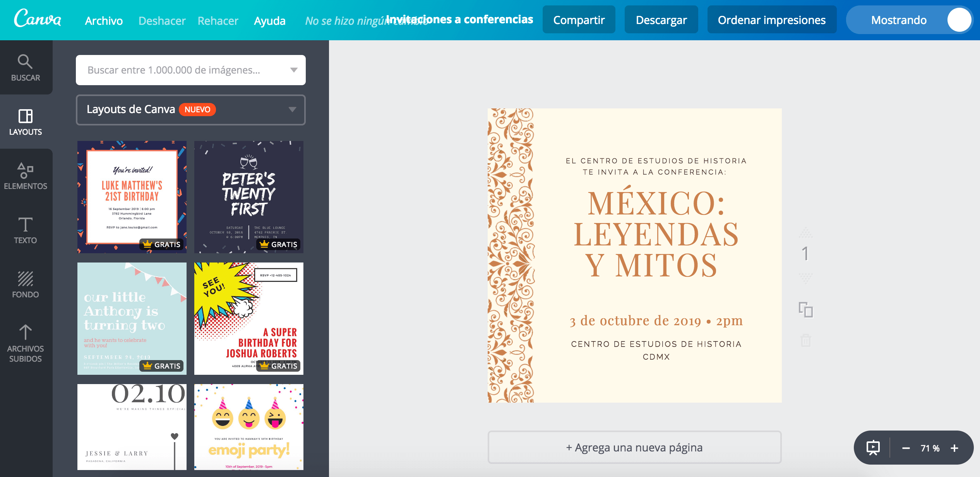The image size is (980, 477).
Task: Click the ornamental floral border on canvas
Action: tap(511, 256)
